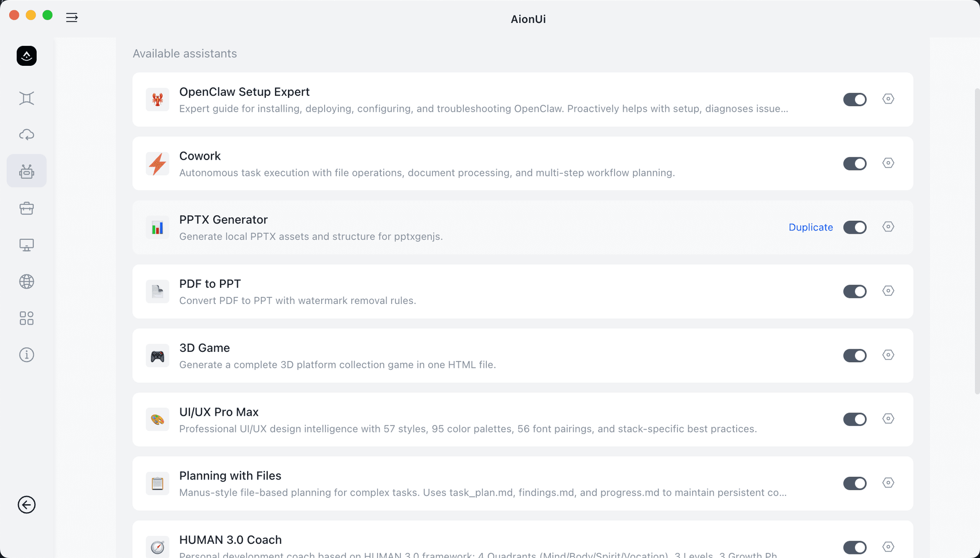
Task: Open the robot assistants sidebar icon
Action: point(27,171)
